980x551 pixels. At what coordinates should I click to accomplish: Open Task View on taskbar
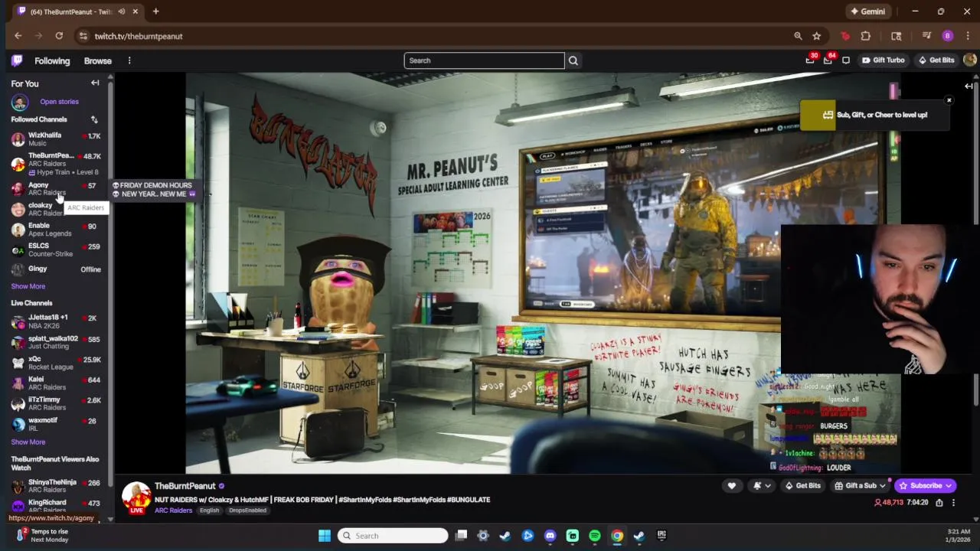(x=461, y=536)
